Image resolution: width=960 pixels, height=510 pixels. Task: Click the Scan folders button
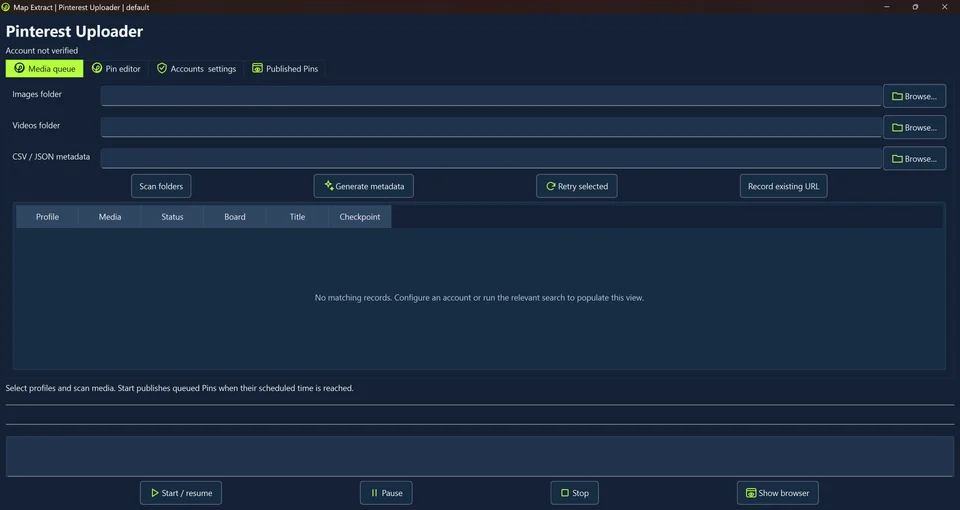(161, 186)
